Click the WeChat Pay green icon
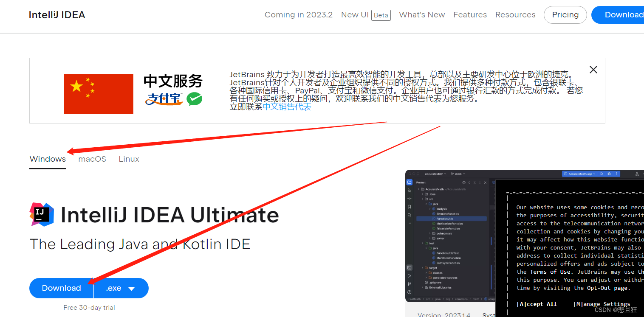 pos(195,99)
